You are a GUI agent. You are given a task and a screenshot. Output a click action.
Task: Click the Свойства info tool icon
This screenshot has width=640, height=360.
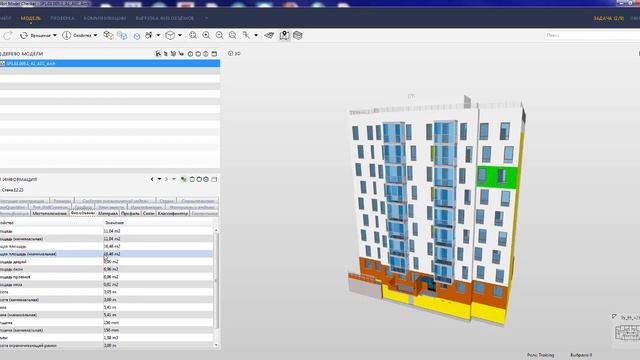point(67,36)
